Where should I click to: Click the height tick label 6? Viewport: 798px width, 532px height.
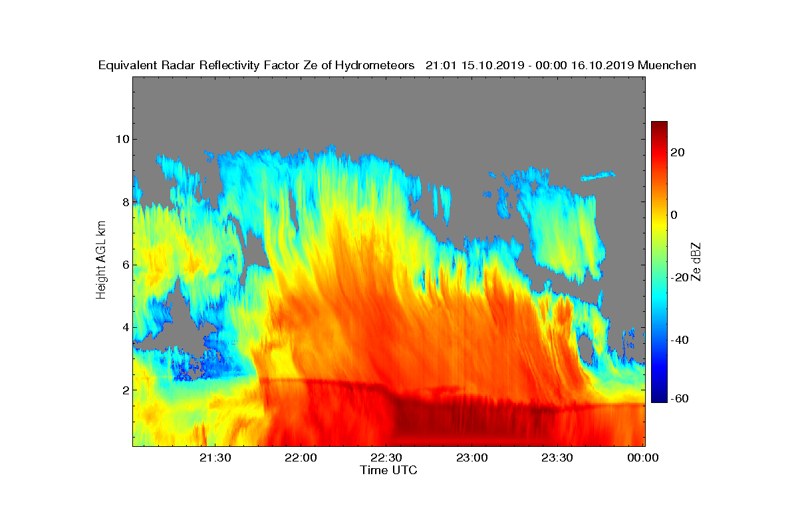(x=124, y=265)
